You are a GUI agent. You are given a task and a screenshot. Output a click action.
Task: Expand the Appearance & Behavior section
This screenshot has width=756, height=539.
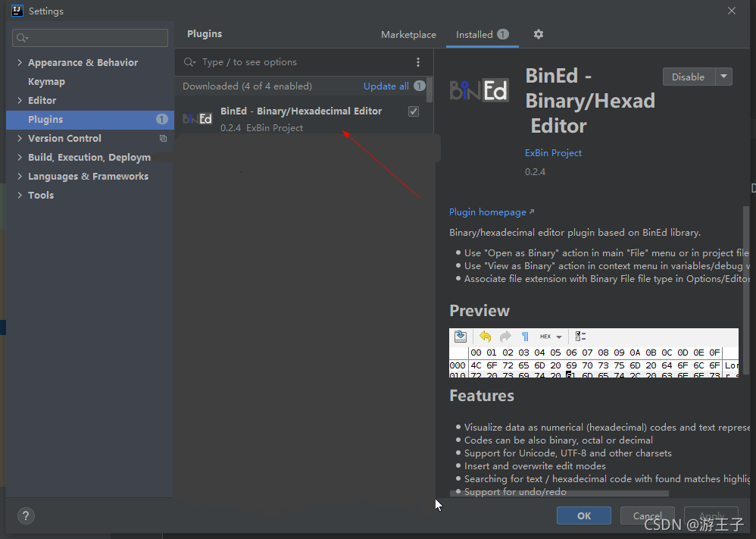click(x=19, y=63)
